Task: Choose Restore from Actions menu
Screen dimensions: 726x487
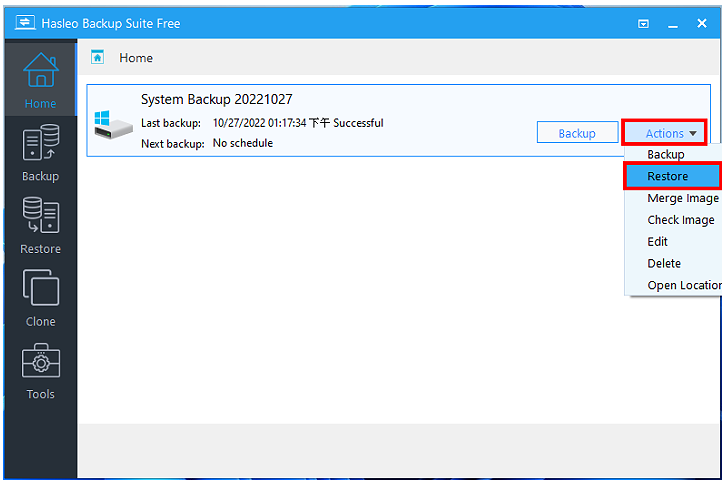Action: pos(672,176)
